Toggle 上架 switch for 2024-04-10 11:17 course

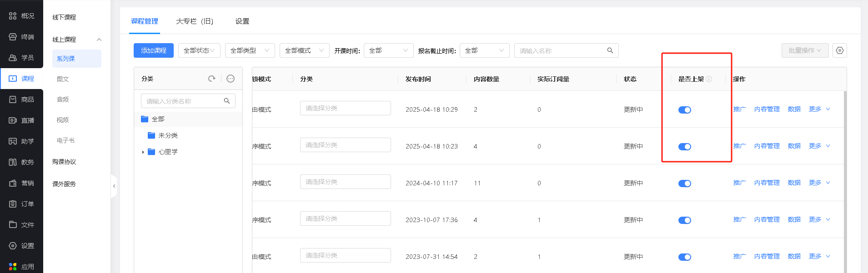[684, 184]
